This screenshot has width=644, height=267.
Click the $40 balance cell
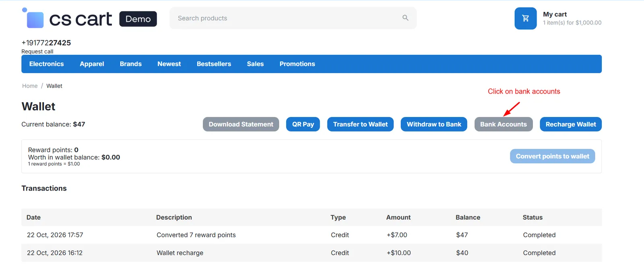click(x=462, y=253)
